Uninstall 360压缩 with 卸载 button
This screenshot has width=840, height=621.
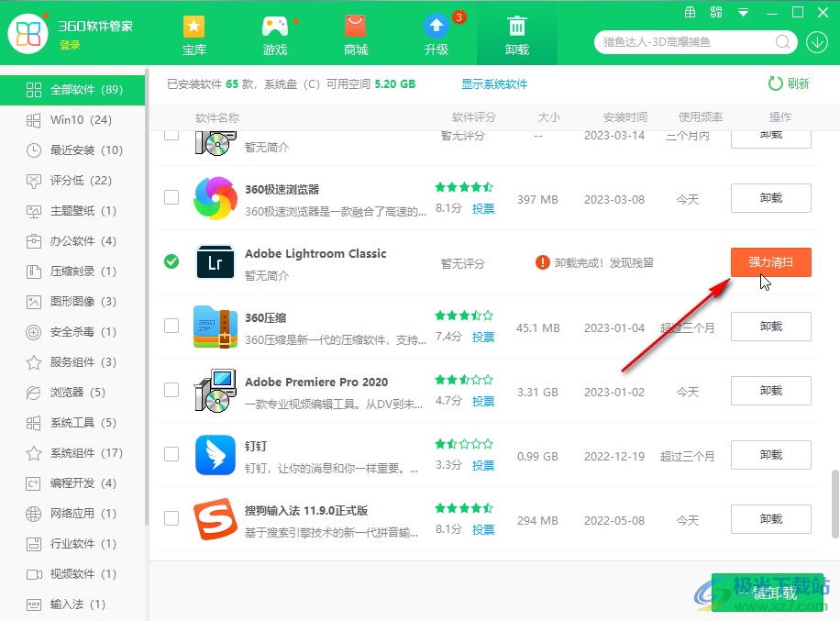pos(771,327)
